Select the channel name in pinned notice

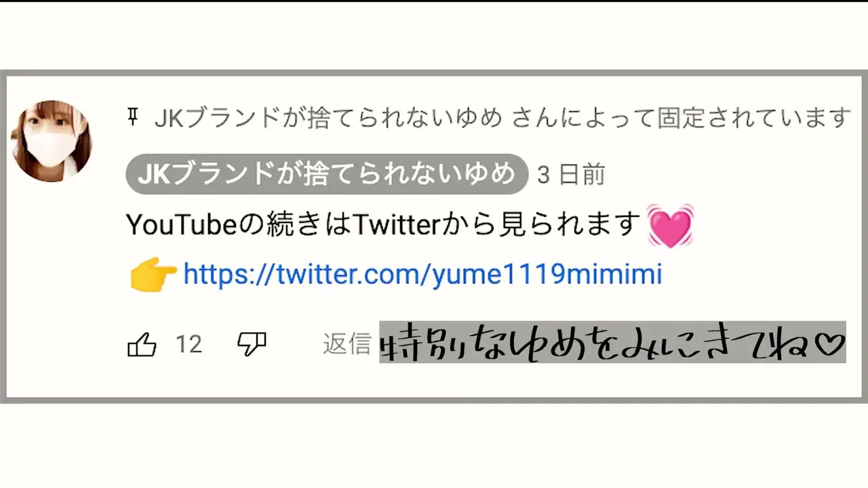328,118
